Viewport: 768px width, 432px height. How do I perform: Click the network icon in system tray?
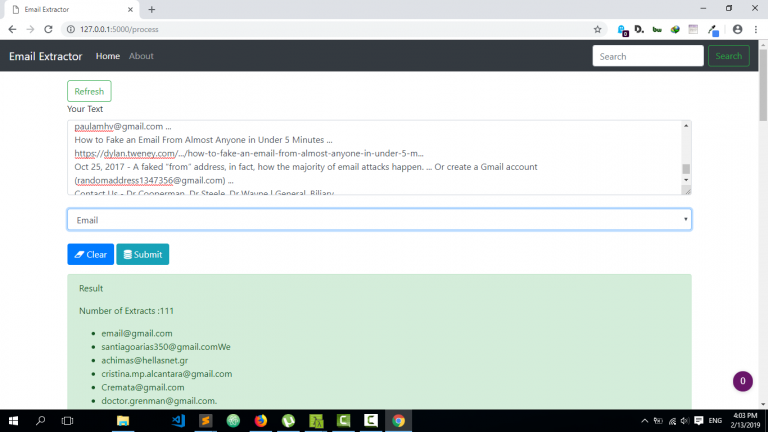tap(672, 421)
